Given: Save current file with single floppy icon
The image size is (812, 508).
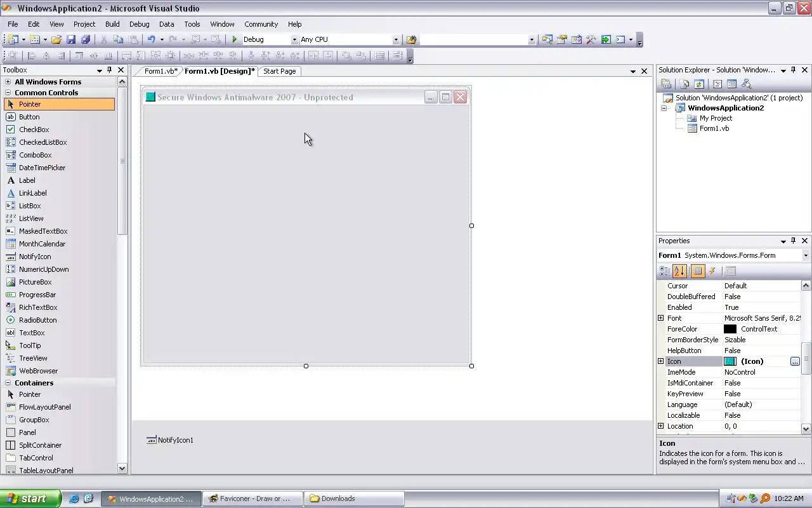Looking at the screenshot, I should coord(71,39).
